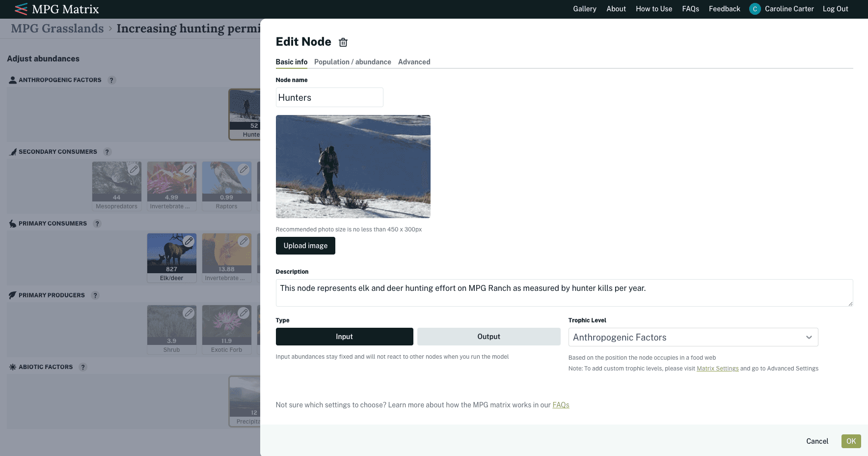Delete node using the trash icon

click(x=343, y=42)
